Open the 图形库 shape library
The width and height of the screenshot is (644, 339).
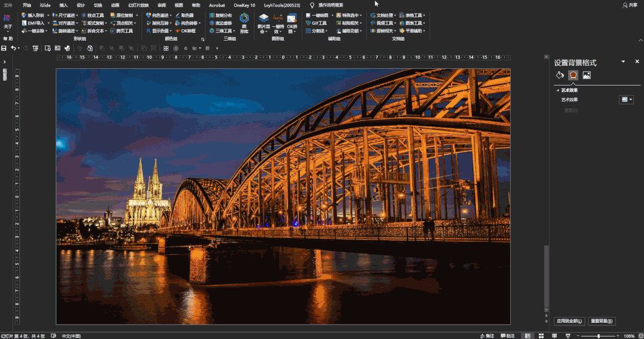tap(244, 23)
